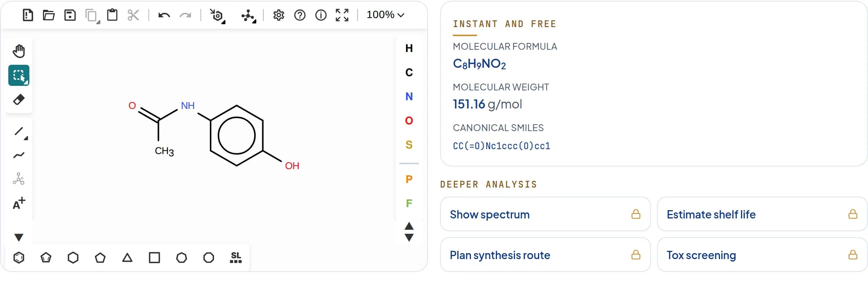
Task: Click the Clear Canvas new document icon
Action: tap(28, 15)
